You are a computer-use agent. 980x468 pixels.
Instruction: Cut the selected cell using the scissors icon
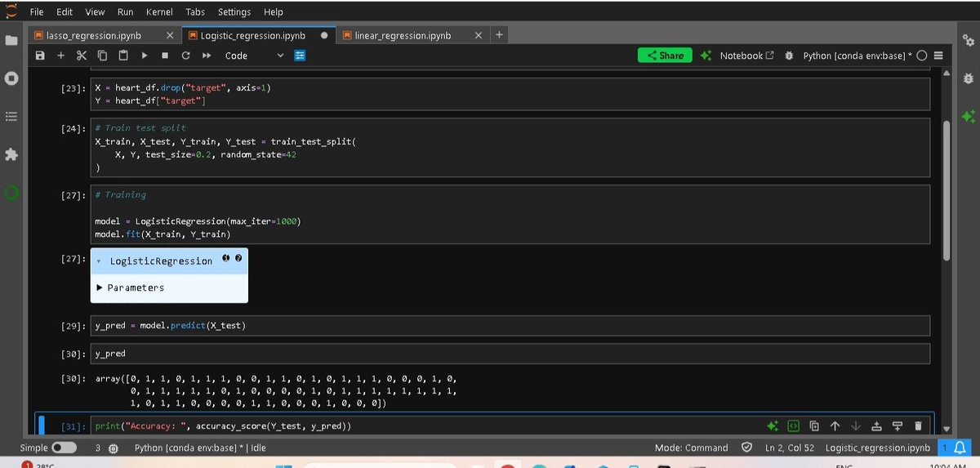point(81,56)
